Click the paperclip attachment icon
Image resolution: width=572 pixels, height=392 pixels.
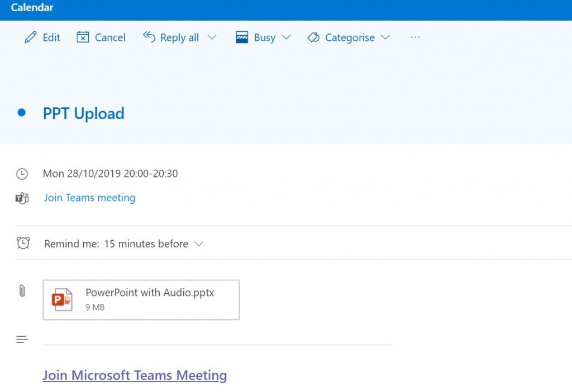point(22,290)
